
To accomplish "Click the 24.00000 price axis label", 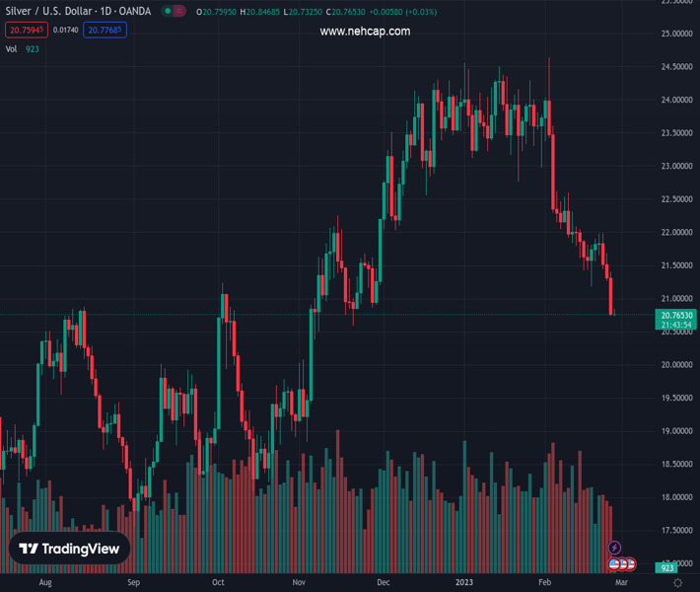I will coord(676,100).
